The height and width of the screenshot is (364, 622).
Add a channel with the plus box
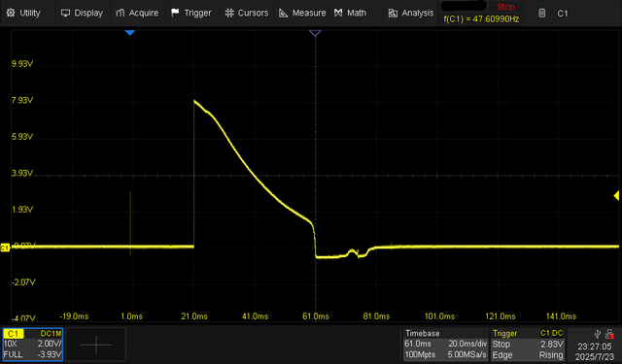[96, 345]
